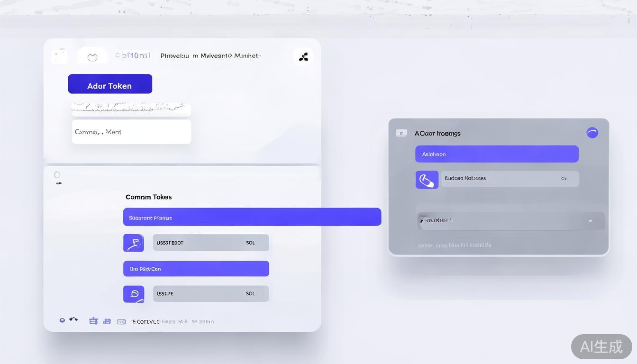Select the purple Sidoronm Pfarrern bar
The image size is (637, 364).
[252, 217]
